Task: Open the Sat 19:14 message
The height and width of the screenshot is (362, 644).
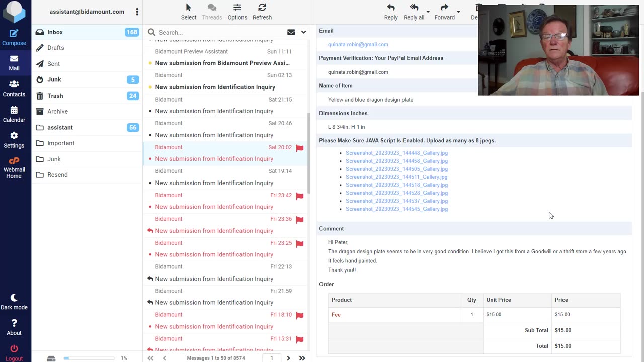Action: click(x=225, y=177)
